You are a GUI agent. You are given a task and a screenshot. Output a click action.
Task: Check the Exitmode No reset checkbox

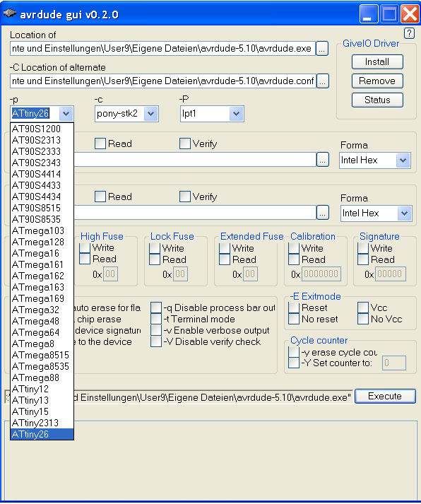(x=294, y=319)
